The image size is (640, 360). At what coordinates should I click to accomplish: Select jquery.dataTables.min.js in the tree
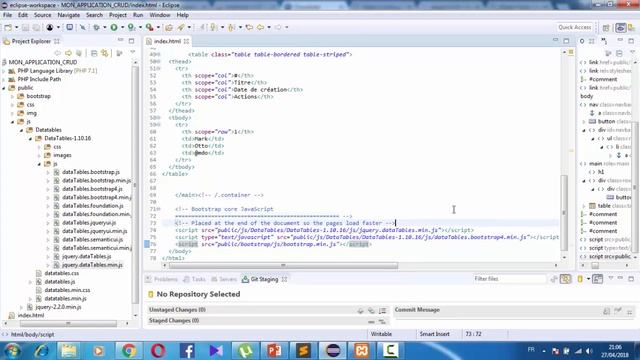(92, 265)
